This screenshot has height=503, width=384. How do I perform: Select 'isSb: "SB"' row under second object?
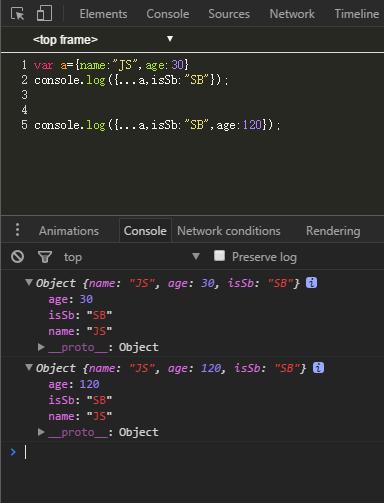coord(80,400)
